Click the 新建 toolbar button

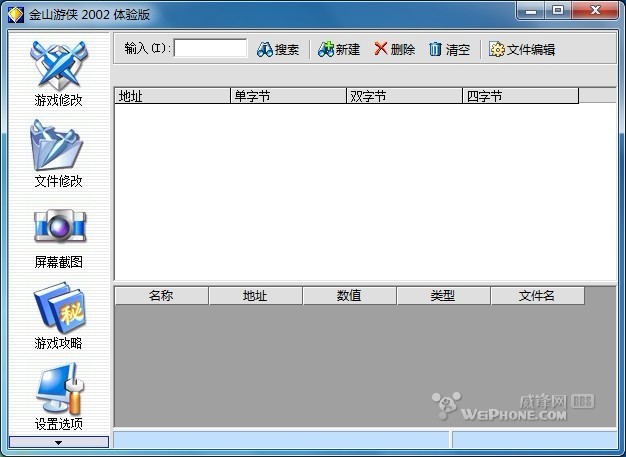pos(339,49)
